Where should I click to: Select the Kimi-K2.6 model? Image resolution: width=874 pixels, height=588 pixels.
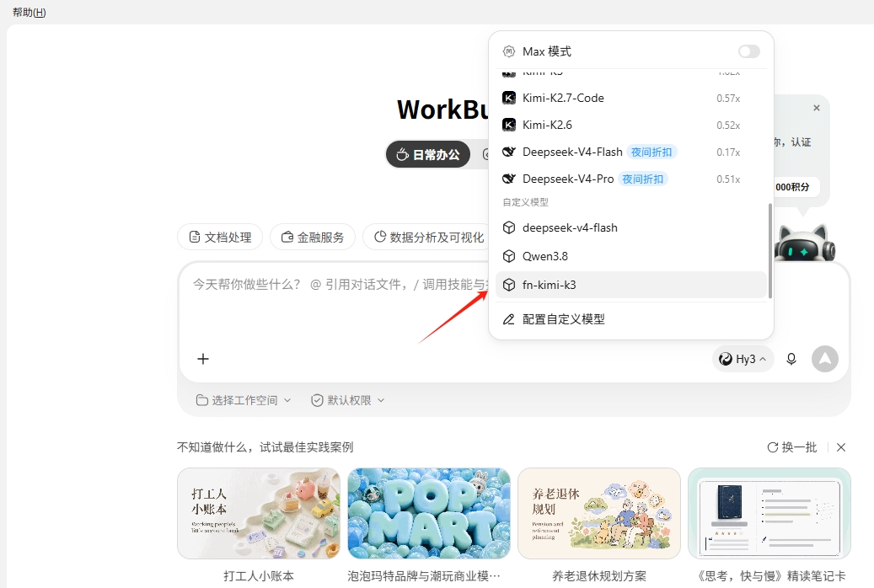(x=631, y=125)
